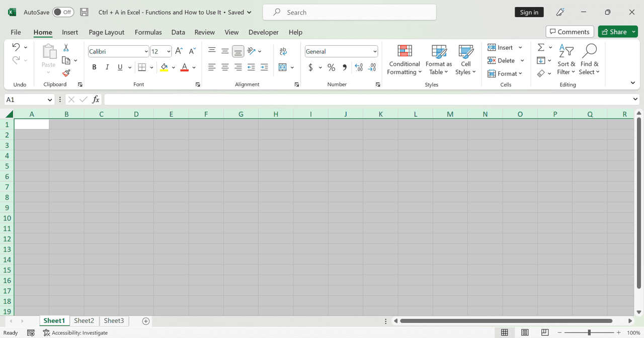The width and height of the screenshot is (644, 338).
Task: Click the Redo arrow icon
Action: pos(16,60)
